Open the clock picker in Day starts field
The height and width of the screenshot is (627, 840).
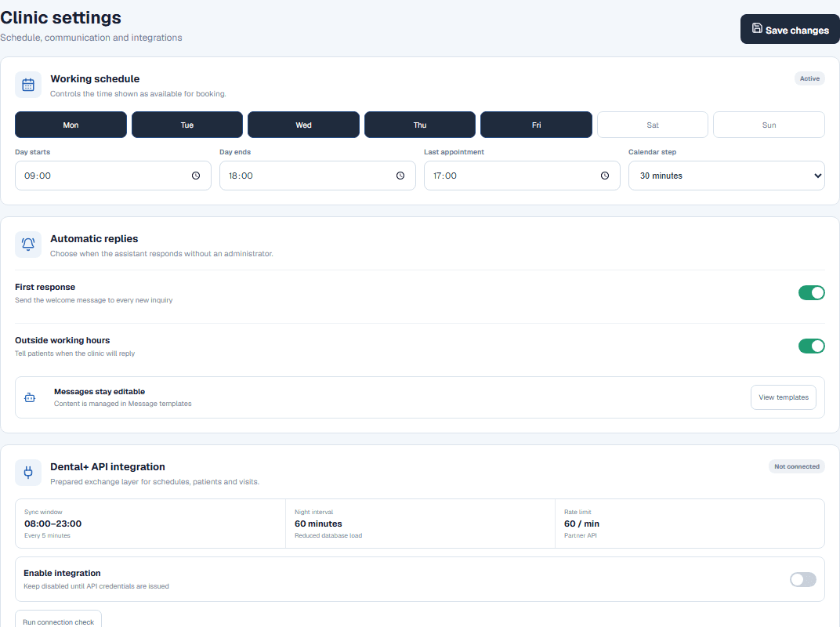pyautogui.click(x=196, y=176)
